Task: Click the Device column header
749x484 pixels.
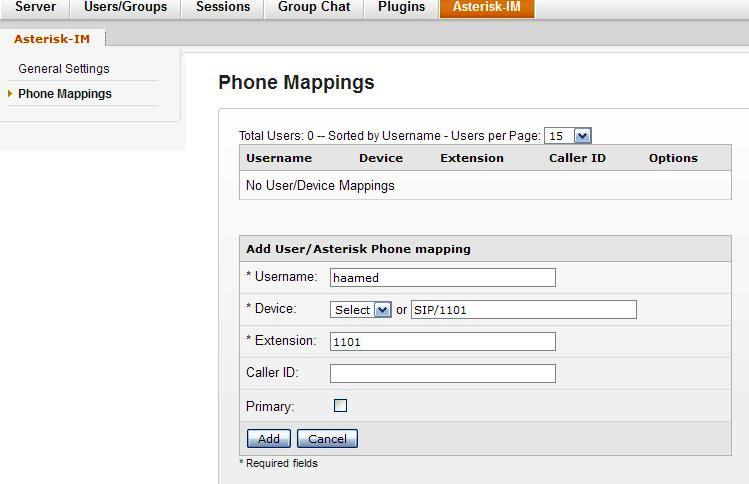Action: coord(381,158)
